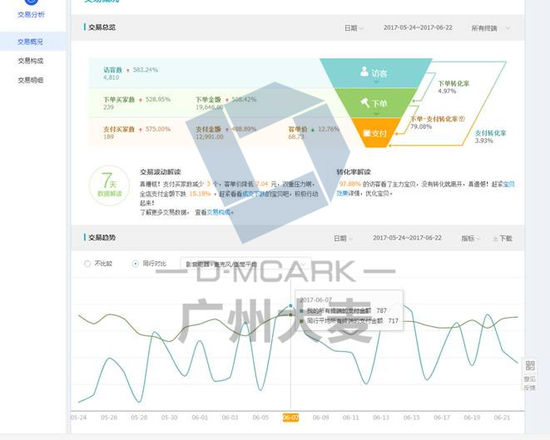Image resolution: width=550 pixels, height=440 pixels.
Task: Click the 下单 hammer icon in funnel
Action: pos(365,103)
